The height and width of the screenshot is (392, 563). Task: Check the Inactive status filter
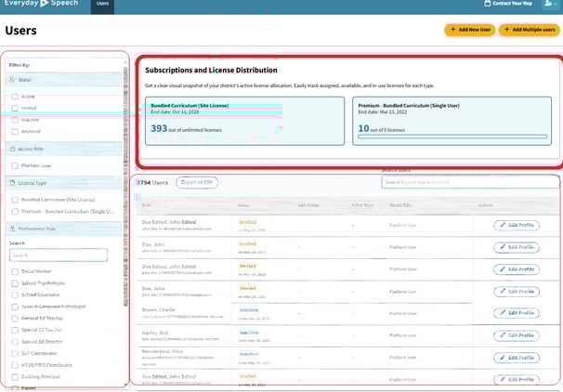pyautogui.click(x=15, y=120)
